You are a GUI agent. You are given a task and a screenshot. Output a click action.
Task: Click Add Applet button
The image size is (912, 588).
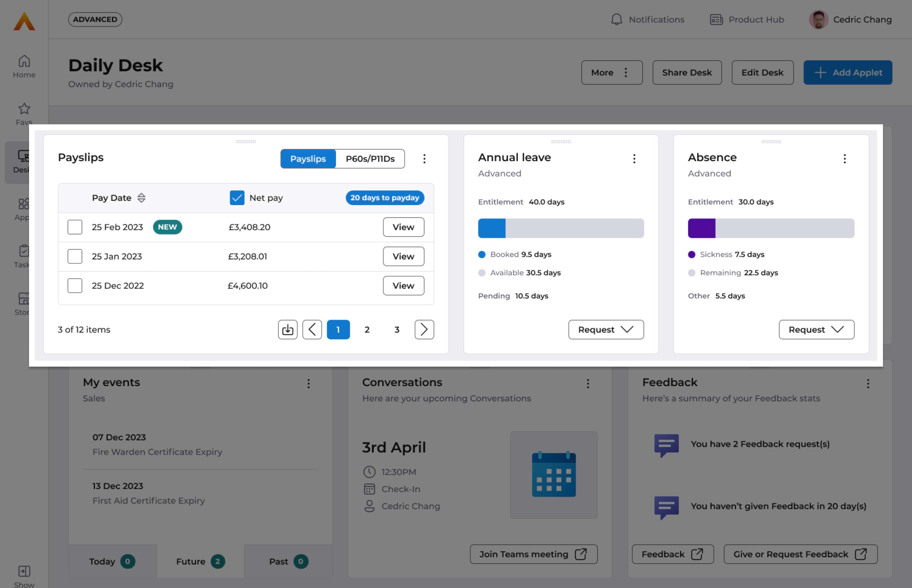tap(848, 73)
